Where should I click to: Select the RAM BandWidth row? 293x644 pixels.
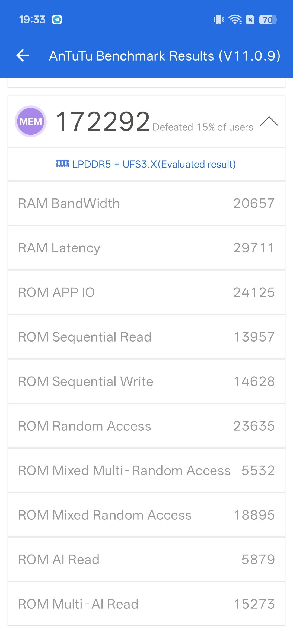pyautogui.click(x=146, y=203)
